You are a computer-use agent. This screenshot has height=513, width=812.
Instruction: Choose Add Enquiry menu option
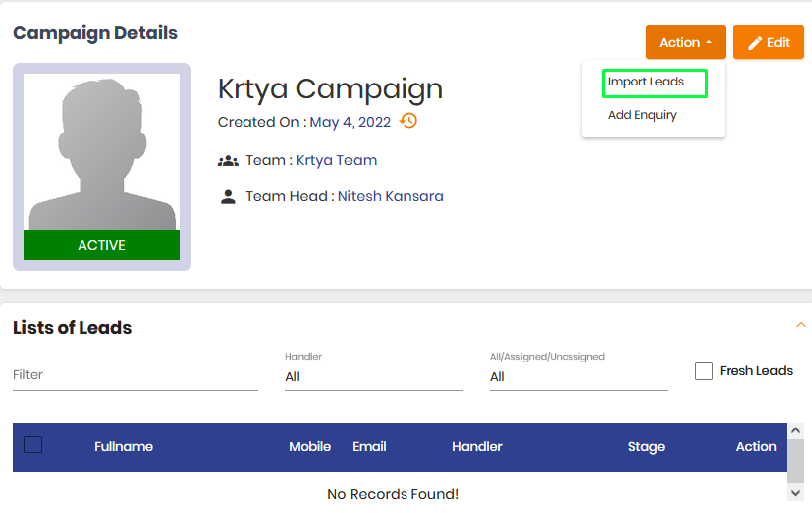pos(642,115)
